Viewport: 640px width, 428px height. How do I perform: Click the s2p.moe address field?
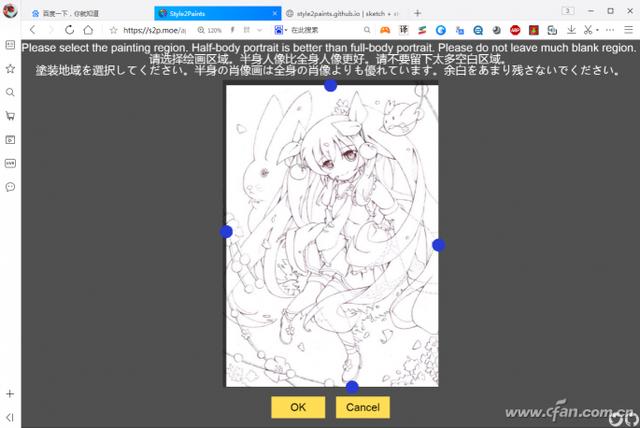tap(154, 30)
